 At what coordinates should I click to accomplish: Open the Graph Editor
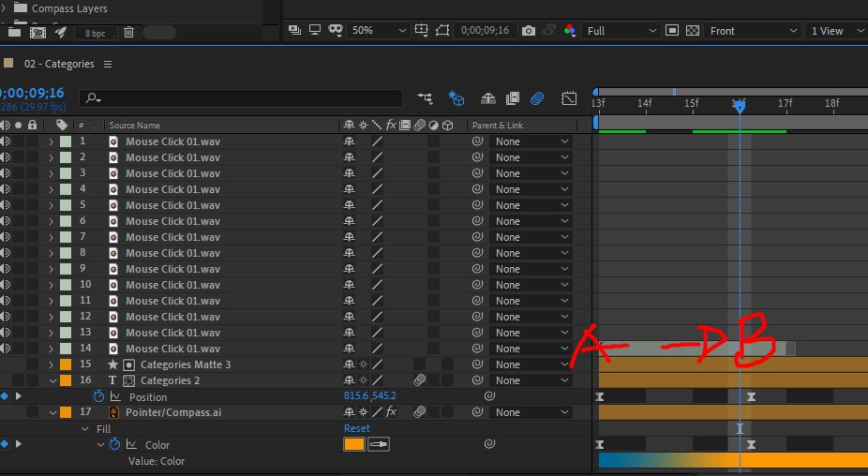(x=569, y=98)
